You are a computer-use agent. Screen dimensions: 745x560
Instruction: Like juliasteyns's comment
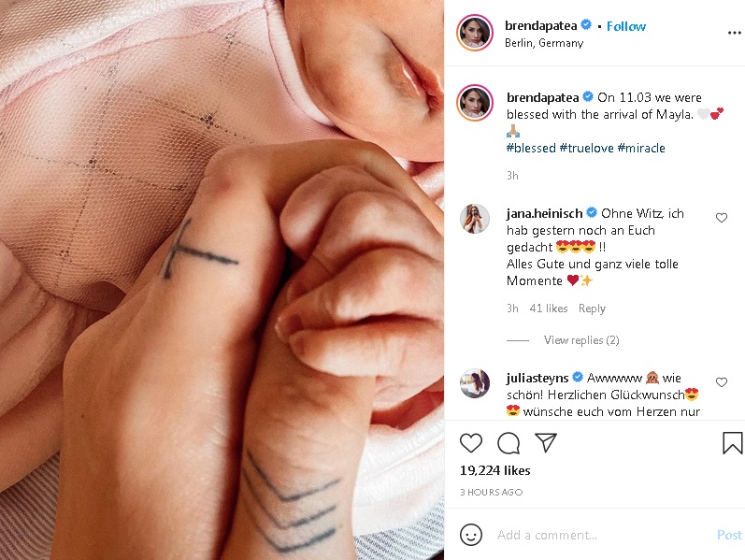tap(722, 382)
